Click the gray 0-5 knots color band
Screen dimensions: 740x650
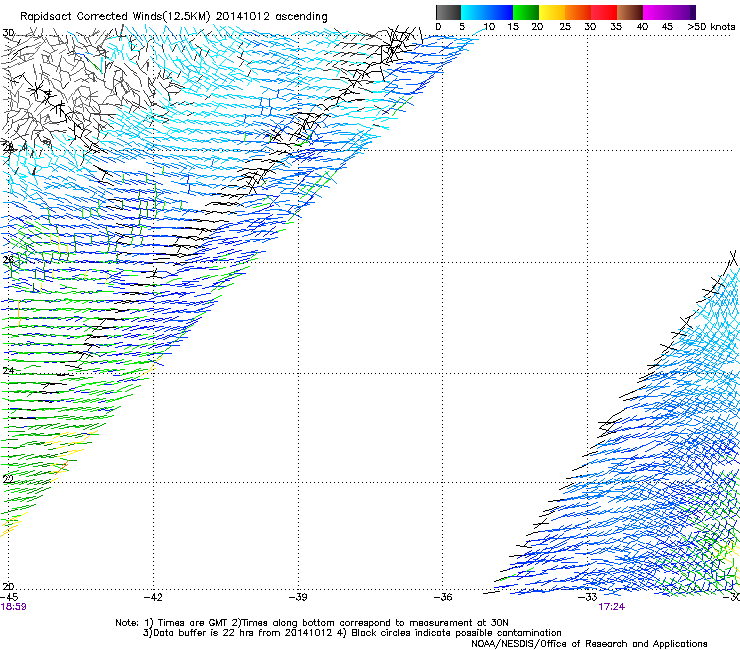click(x=448, y=12)
